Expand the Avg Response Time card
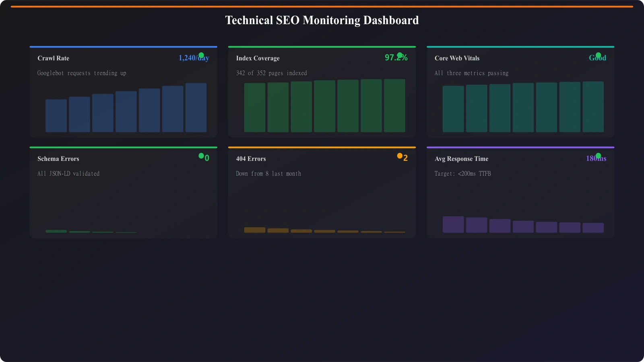 [520, 192]
